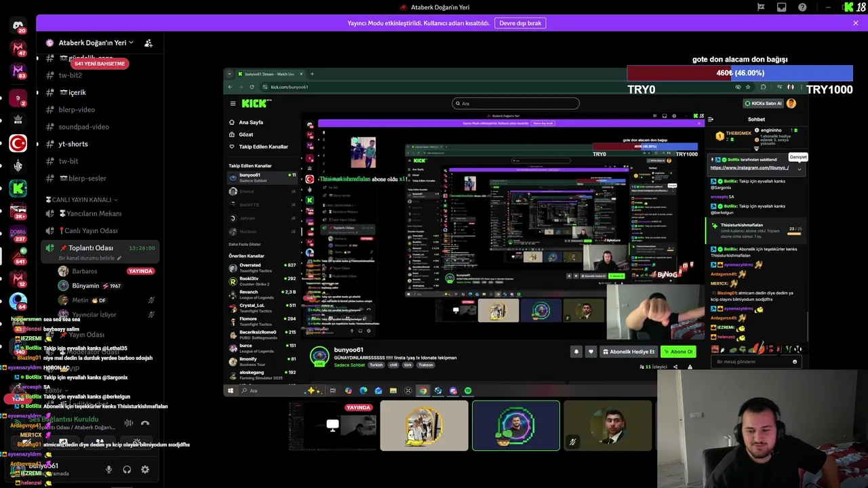The width and height of the screenshot is (868, 488).
Task: Open the Discord help icon in title bar
Action: tap(803, 7)
